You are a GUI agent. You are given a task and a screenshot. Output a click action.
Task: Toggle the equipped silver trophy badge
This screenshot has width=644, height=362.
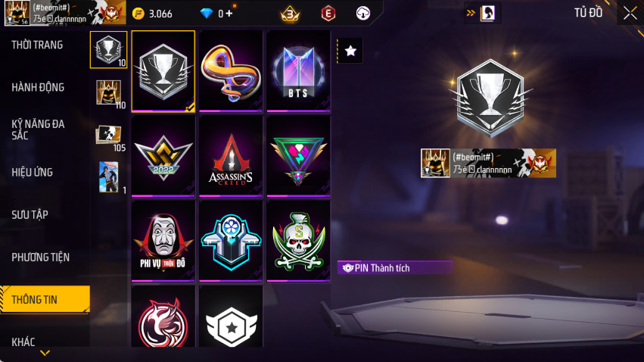click(163, 71)
